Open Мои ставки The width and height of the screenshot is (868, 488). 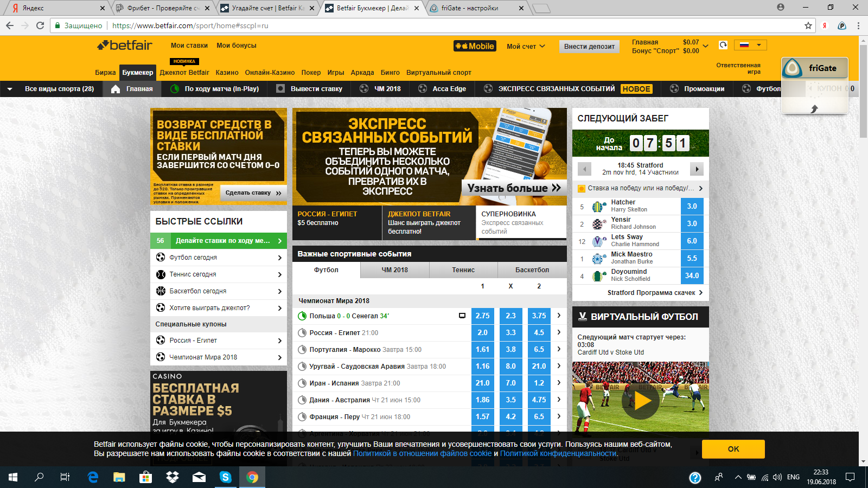(x=189, y=46)
